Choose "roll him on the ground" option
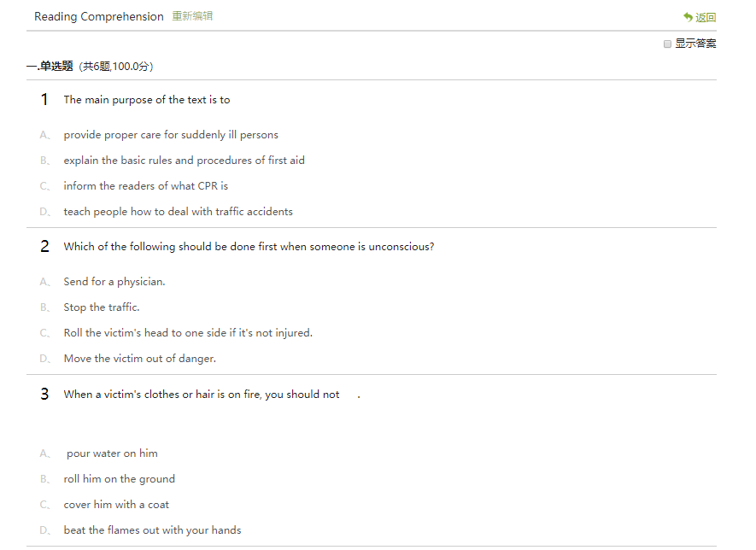Image resolution: width=756 pixels, height=550 pixels. coord(119,479)
